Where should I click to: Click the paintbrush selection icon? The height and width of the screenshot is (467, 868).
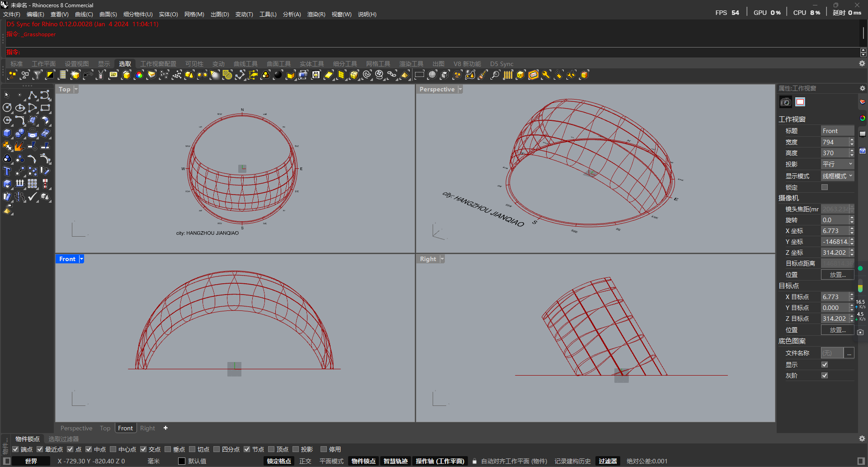pos(483,75)
